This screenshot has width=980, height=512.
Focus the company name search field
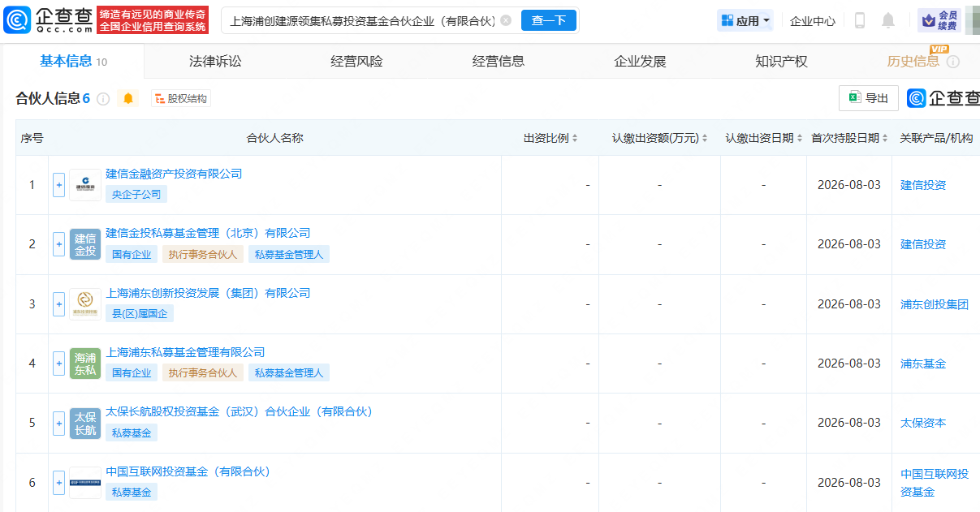361,20
